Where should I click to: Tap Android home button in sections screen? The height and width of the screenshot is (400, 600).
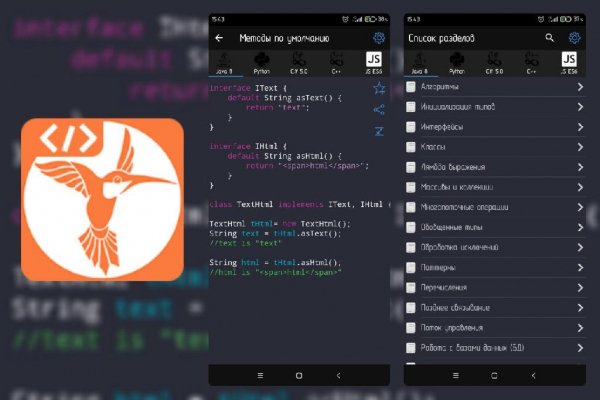tap(494, 376)
